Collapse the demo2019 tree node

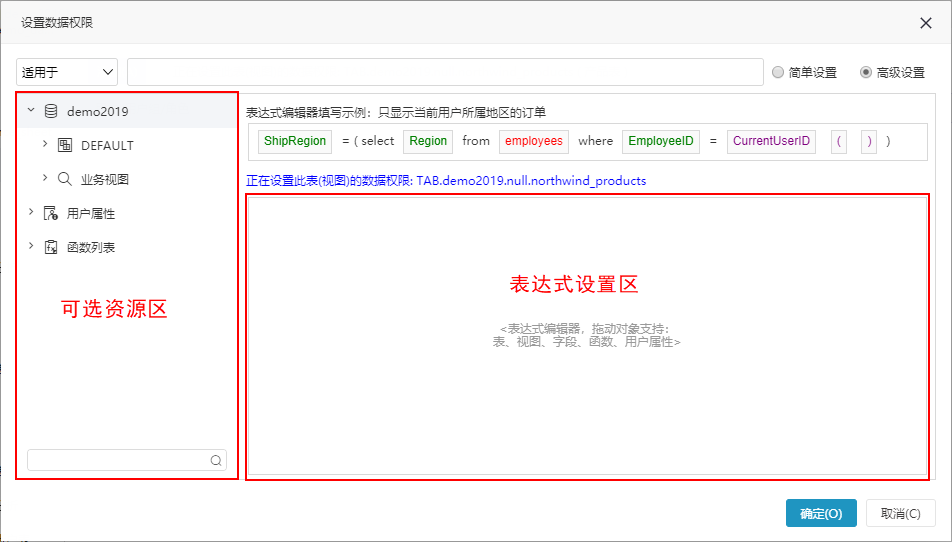click(31, 110)
